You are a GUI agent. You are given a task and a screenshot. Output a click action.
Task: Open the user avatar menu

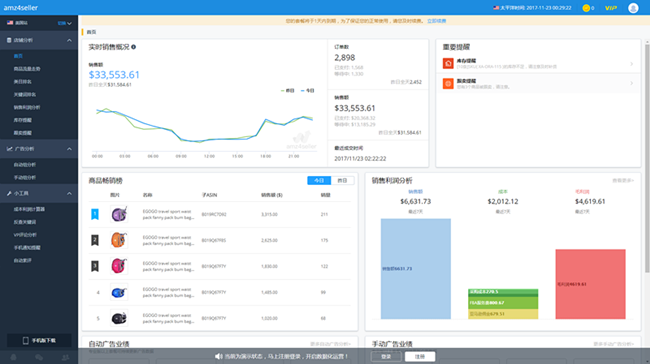[x=633, y=8]
